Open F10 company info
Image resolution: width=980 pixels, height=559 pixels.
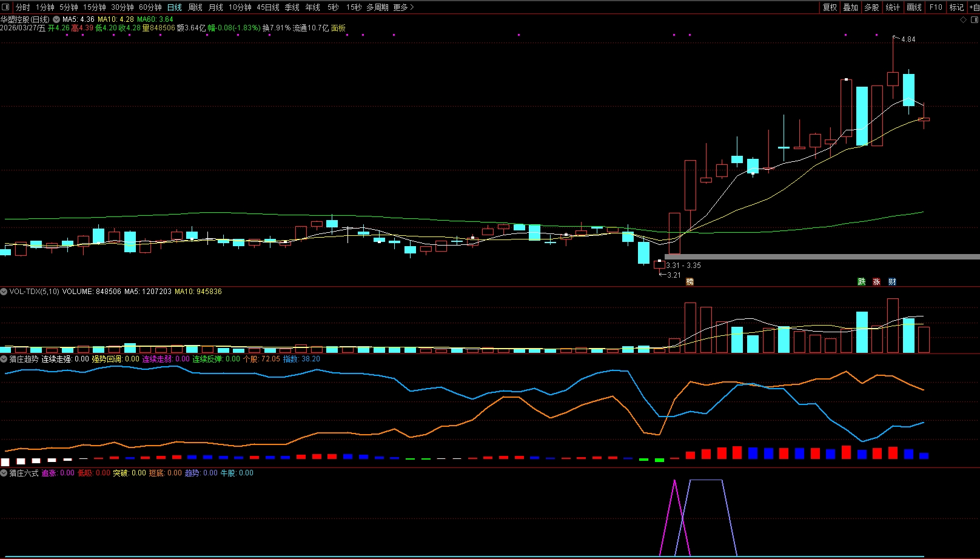(936, 7)
